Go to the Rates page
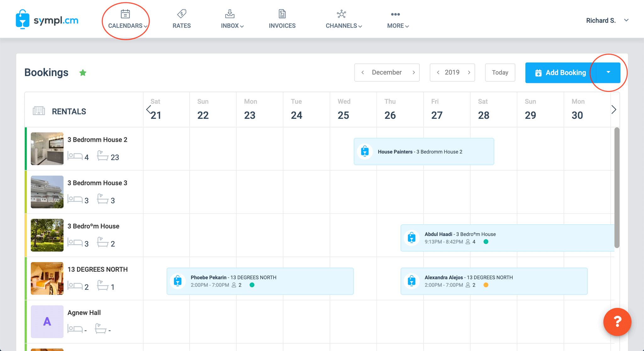 (181, 19)
